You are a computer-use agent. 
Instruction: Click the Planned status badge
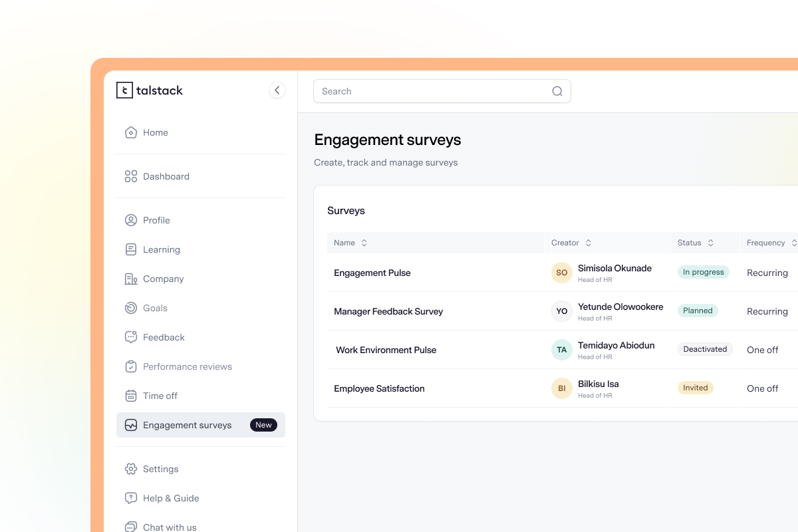click(x=698, y=311)
